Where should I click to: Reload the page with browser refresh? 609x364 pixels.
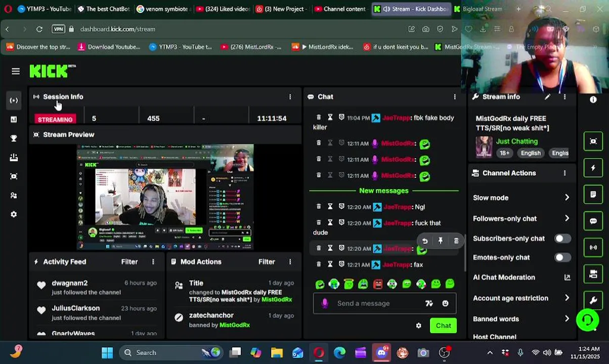point(39,29)
